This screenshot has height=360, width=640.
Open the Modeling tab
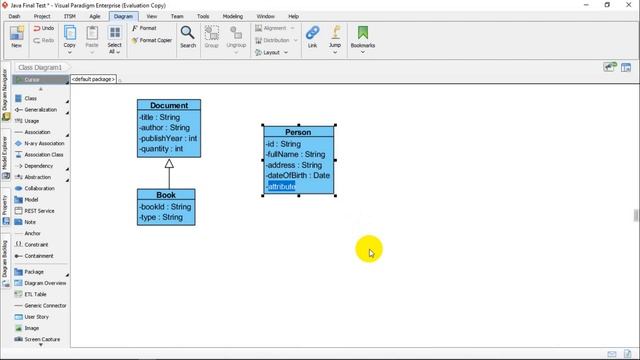pyautogui.click(x=233, y=16)
